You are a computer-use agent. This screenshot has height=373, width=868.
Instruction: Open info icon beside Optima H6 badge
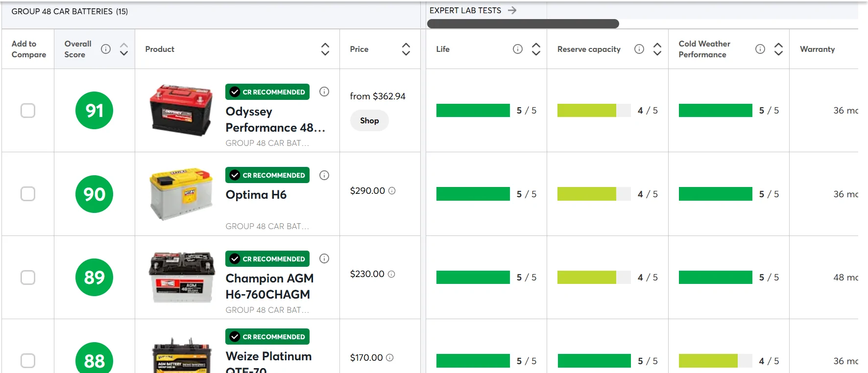coord(324,175)
